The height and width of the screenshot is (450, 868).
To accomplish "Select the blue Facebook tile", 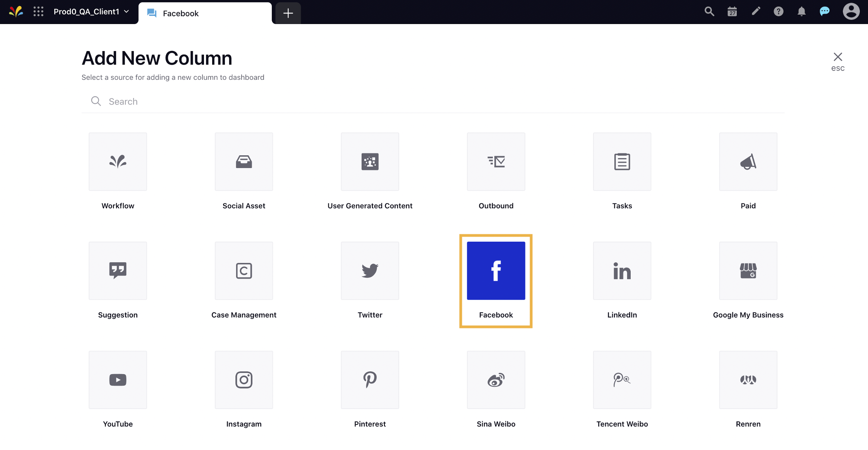I will click(x=496, y=271).
